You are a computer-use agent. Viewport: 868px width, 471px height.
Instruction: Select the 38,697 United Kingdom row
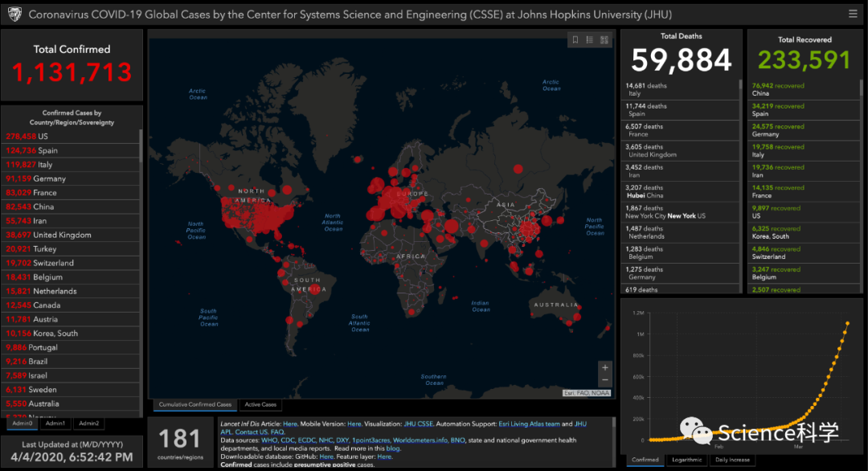(70, 235)
